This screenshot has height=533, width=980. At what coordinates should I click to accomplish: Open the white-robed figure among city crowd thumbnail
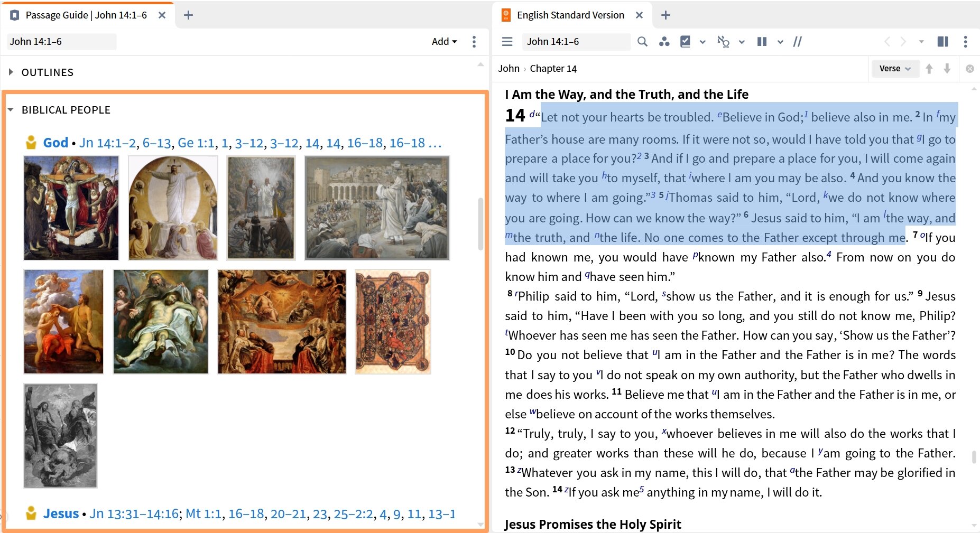tap(377, 208)
